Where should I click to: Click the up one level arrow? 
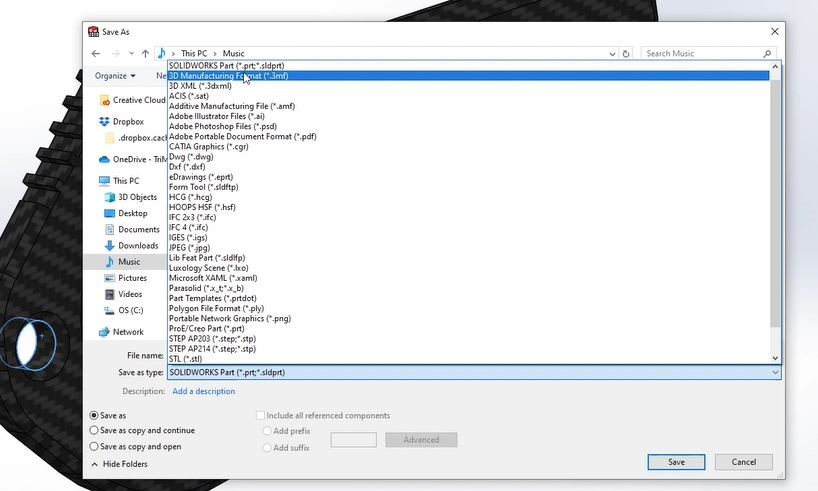[x=145, y=53]
